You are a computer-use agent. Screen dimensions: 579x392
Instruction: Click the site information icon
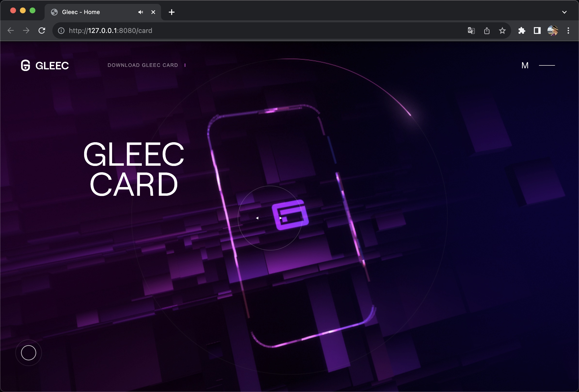(61, 31)
